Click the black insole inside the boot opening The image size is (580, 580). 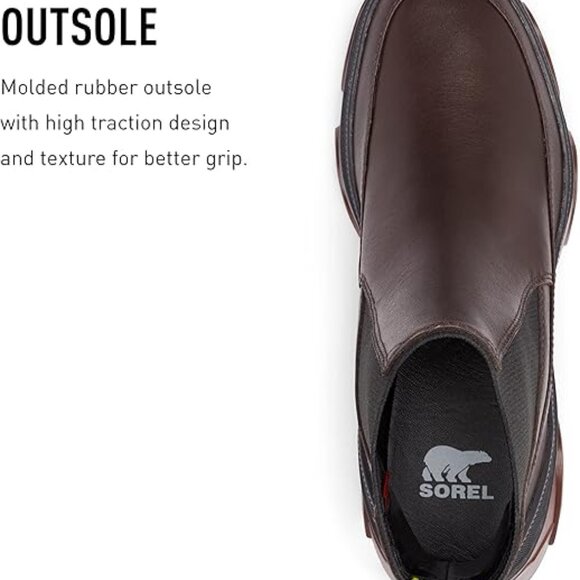[x=444, y=425]
